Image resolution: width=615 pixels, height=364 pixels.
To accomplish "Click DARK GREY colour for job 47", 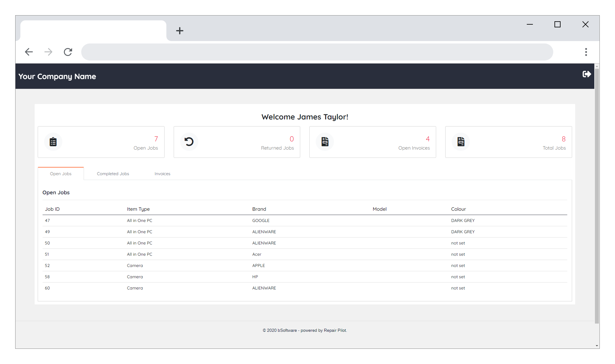I will coord(463,220).
